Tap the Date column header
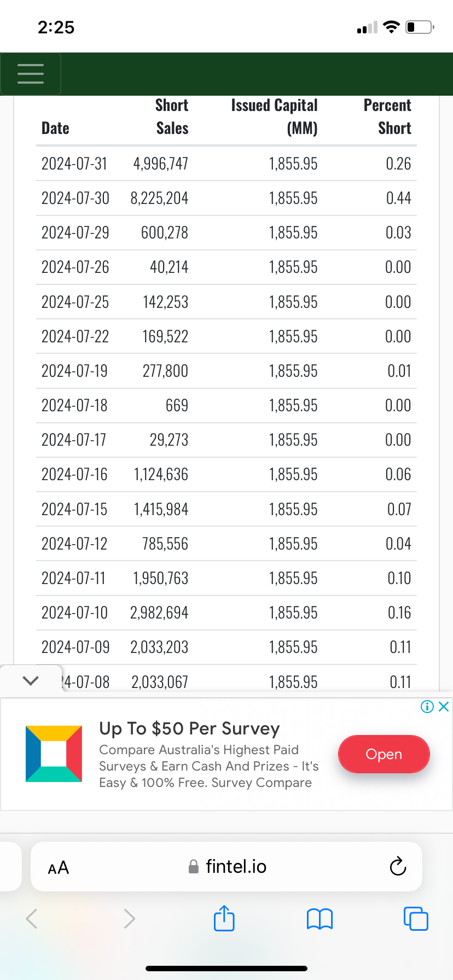 [55, 128]
